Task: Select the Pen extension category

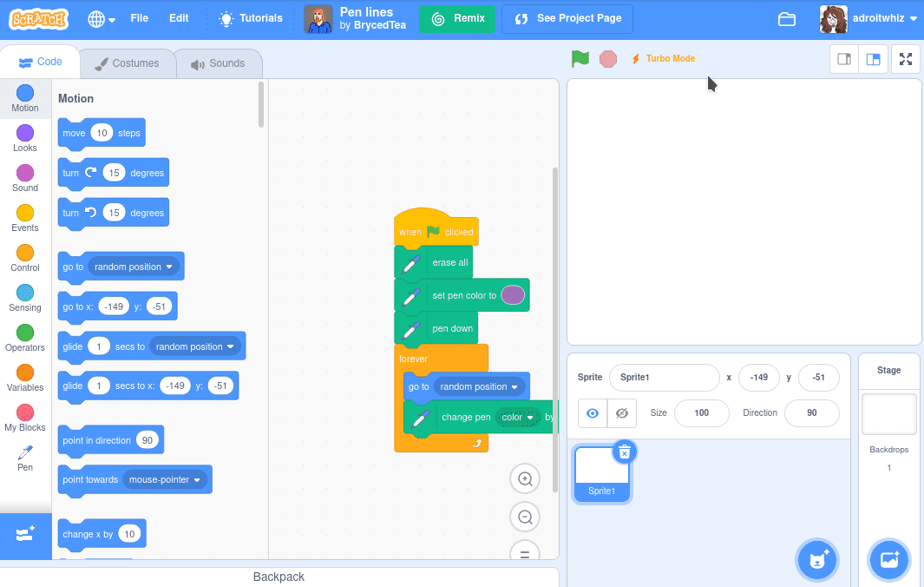Action: [25, 458]
